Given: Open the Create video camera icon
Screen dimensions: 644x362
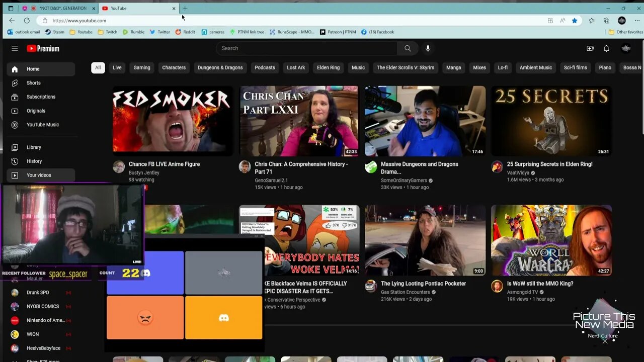Looking at the screenshot, I should click(590, 48).
